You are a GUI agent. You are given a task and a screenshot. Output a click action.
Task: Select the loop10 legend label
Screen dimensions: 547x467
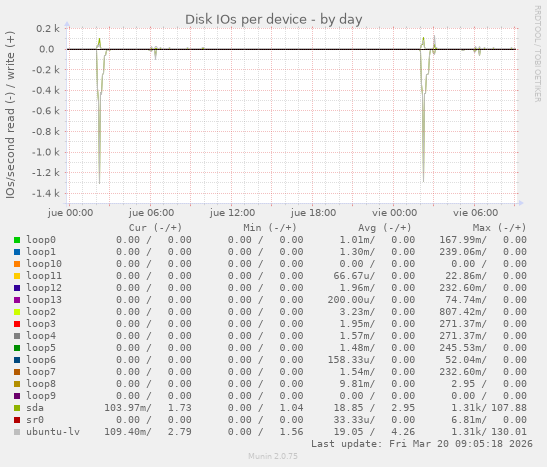pos(44,264)
